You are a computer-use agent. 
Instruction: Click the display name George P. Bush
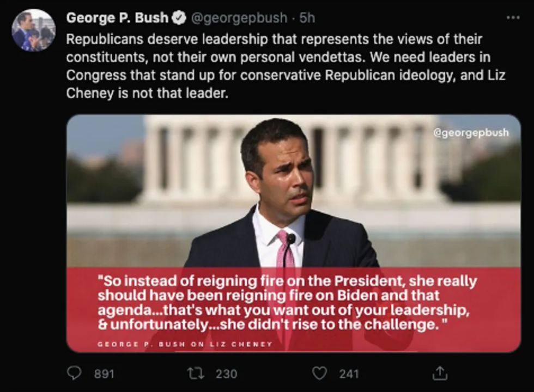(117, 18)
